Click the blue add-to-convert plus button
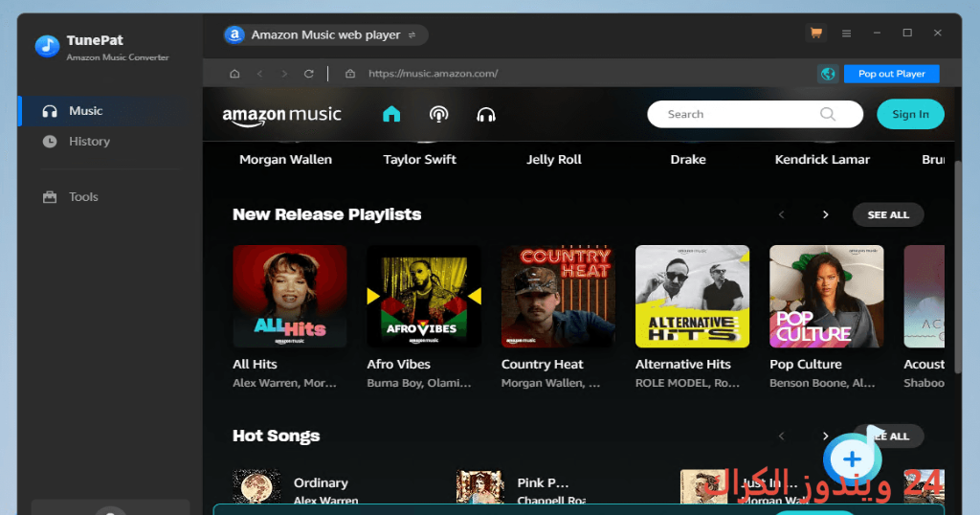 852,459
